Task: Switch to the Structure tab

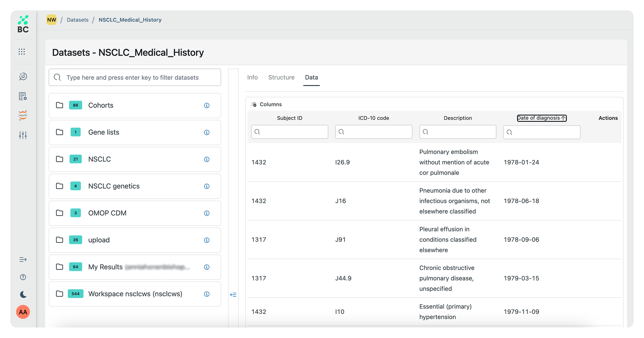Action: tap(281, 77)
